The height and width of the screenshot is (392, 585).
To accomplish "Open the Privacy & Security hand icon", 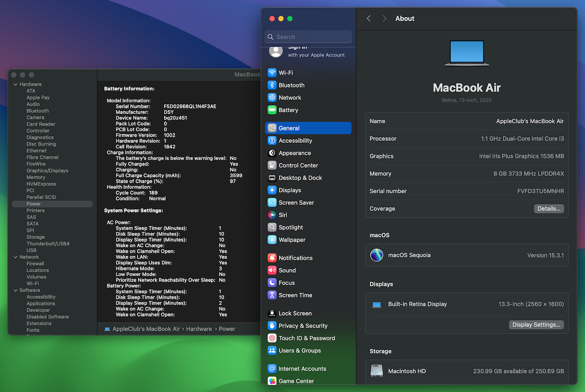I will point(272,326).
